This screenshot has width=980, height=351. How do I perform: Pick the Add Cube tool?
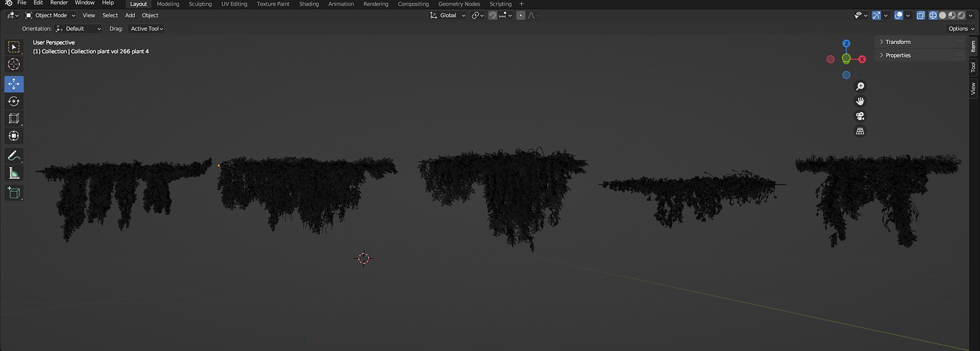[14, 193]
